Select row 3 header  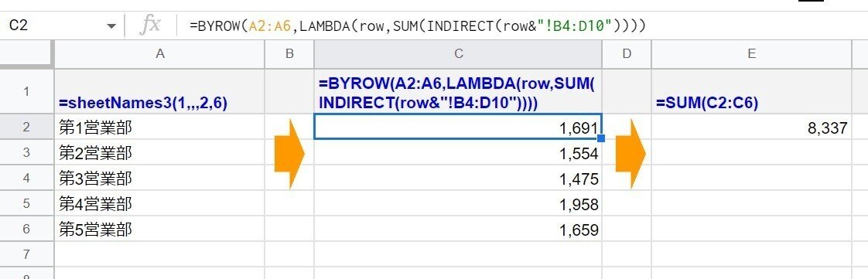(26, 152)
